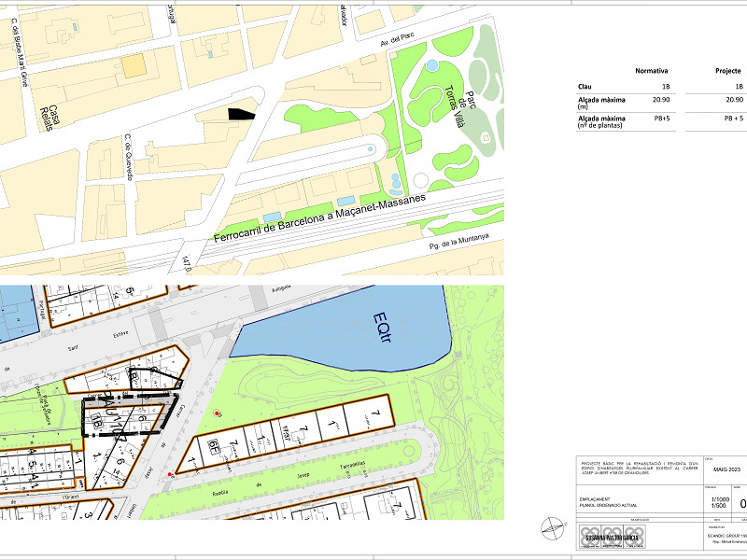Viewport: 747px width, 560px height.
Task: Click the 'Clau' row label in table
Action: pyautogui.click(x=585, y=87)
